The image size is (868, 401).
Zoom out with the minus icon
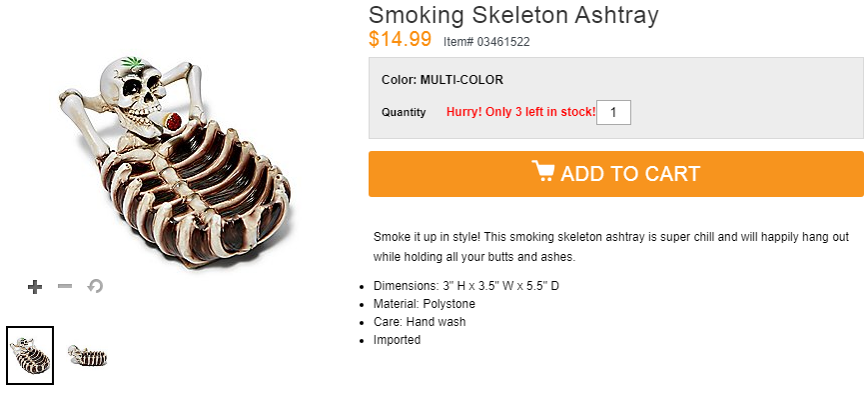(65, 286)
